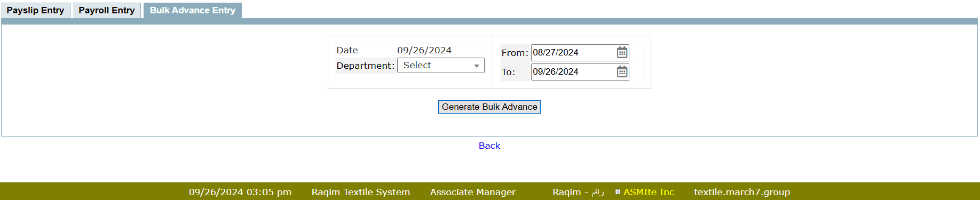
Task: Click the footer date and time stamp
Action: (x=240, y=192)
